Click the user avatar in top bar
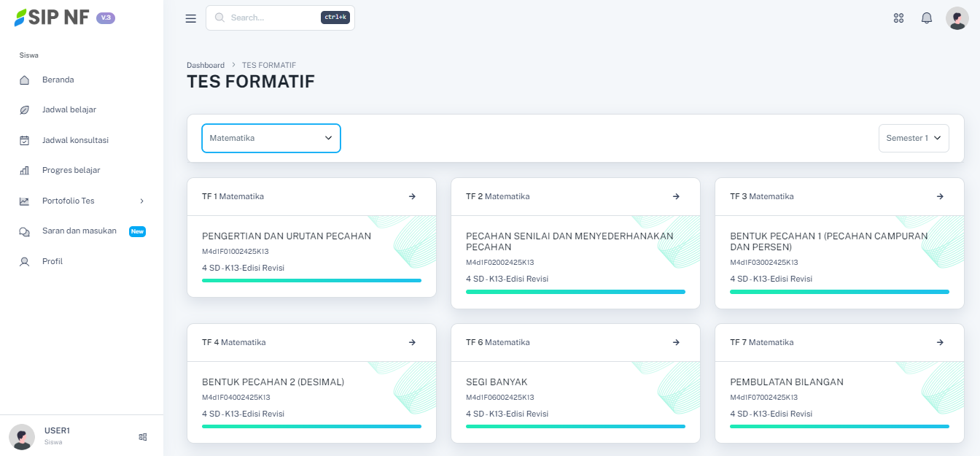Viewport: 980px width, 456px height. tap(957, 18)
